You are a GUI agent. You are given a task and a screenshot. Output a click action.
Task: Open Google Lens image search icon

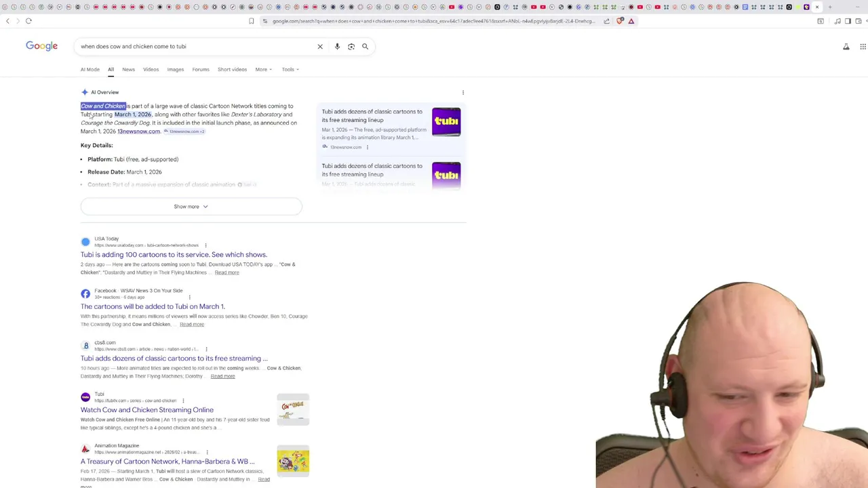[351, 47]
